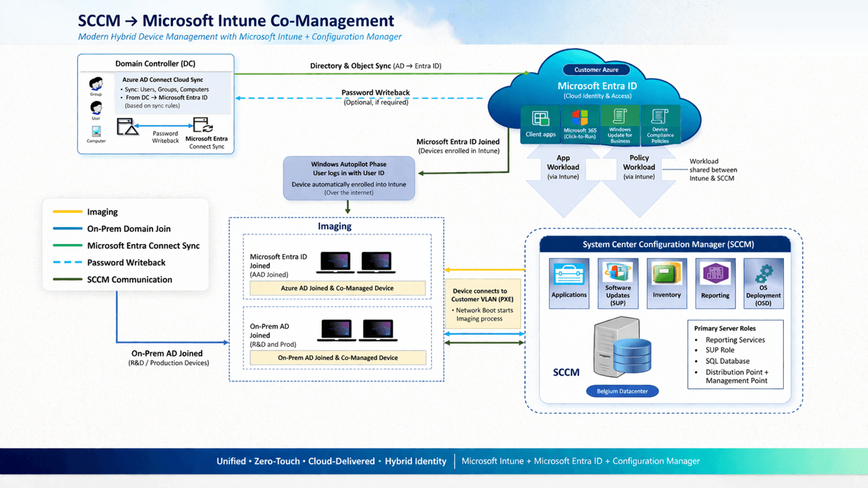Select the Windows Autopilot Phase box

click(x=349, y=178)
